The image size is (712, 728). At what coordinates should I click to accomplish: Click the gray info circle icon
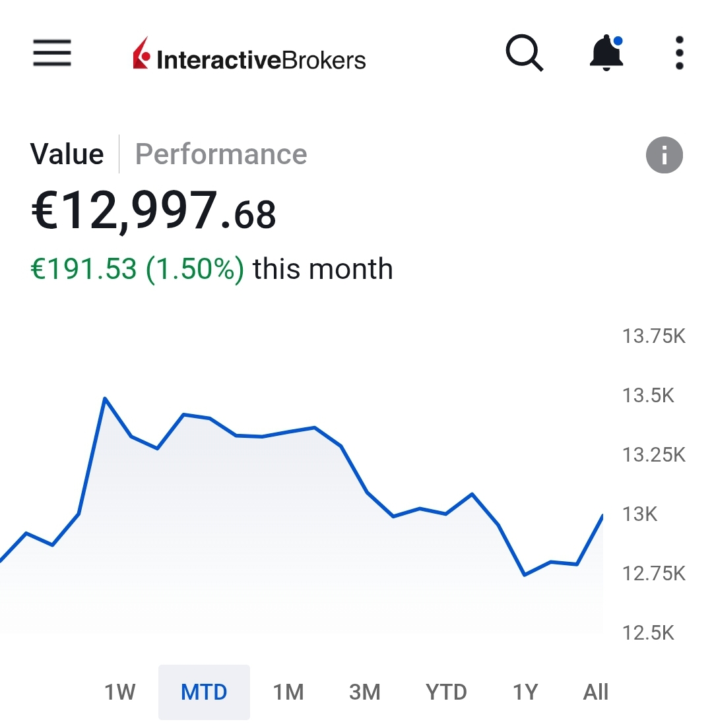click(664, 156)
